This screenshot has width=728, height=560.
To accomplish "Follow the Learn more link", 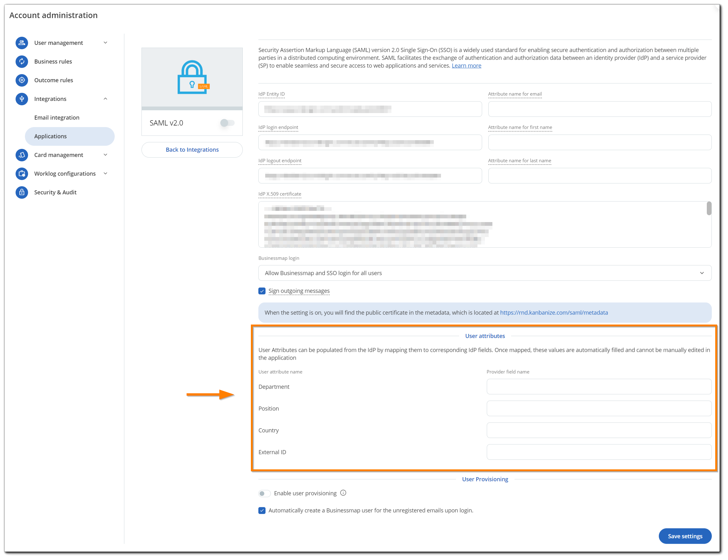I will tap(466, 66).
